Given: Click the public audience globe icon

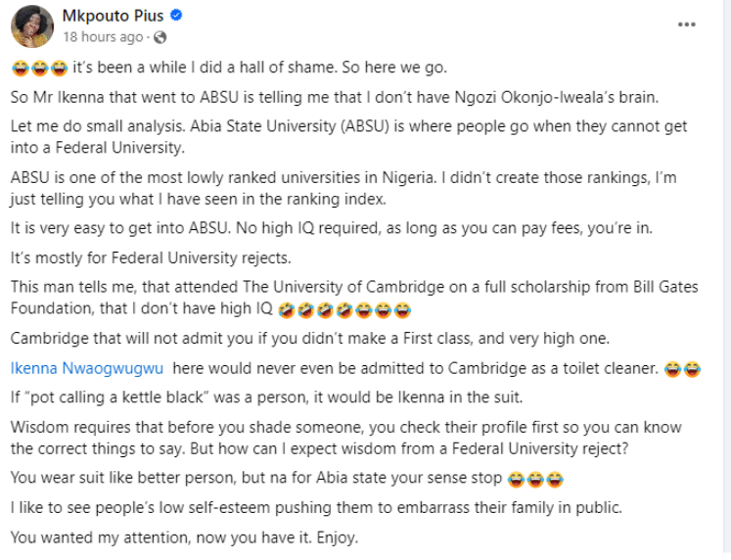Looking at the screenshot, I should pos(160,37).
